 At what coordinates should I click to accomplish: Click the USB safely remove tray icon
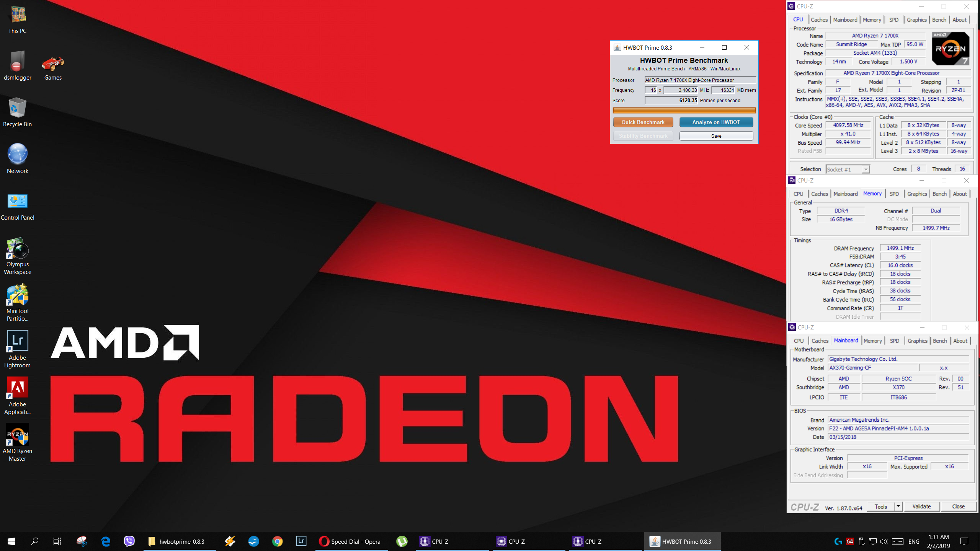(861, 541)
